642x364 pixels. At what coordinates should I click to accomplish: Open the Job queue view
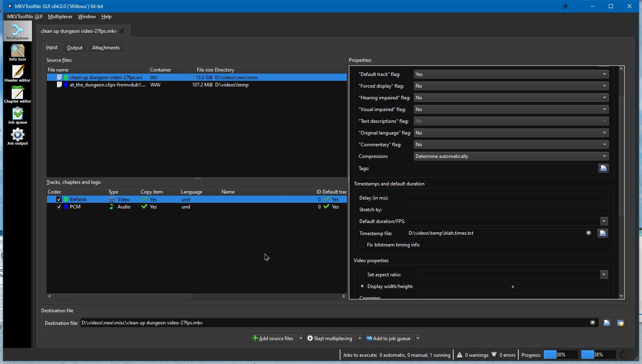17,116
